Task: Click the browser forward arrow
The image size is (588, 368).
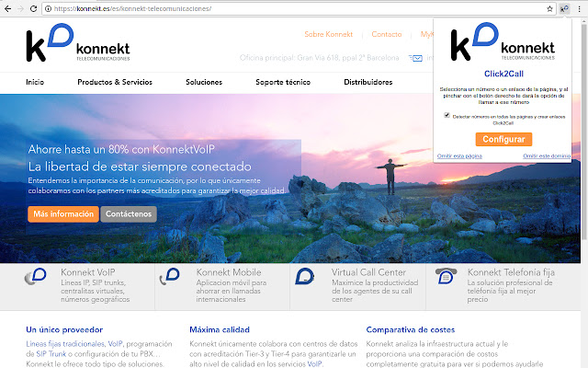Action: (20, 8)
